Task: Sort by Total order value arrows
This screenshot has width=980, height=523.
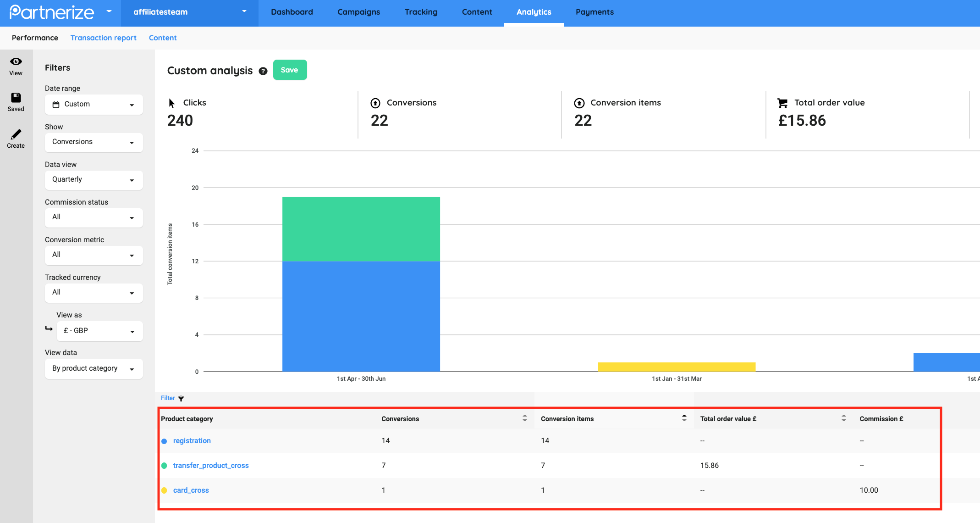Action: tap(844, 418)
